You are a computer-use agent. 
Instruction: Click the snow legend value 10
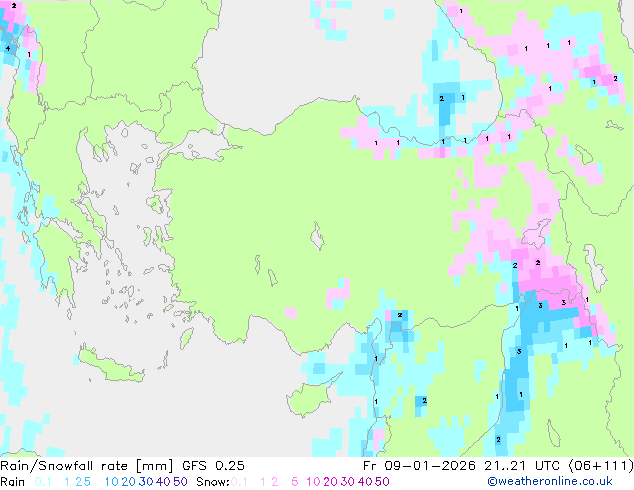(x=313, y=482)
